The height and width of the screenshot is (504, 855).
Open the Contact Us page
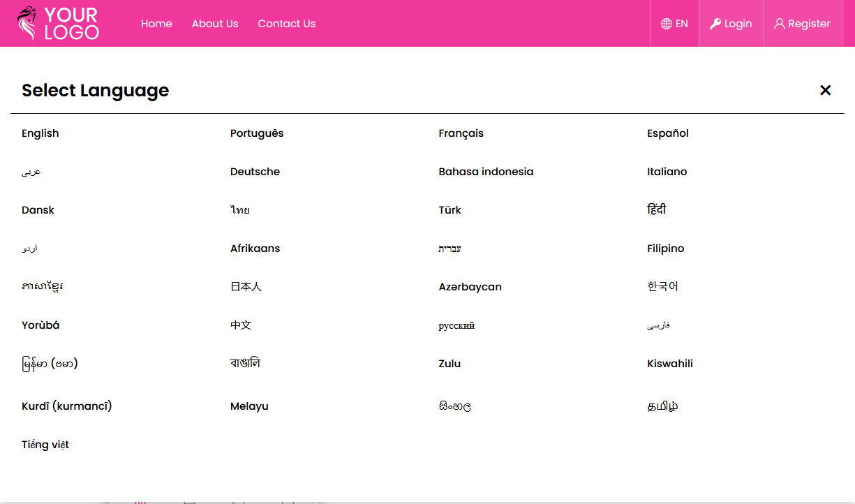click(287, 24)
